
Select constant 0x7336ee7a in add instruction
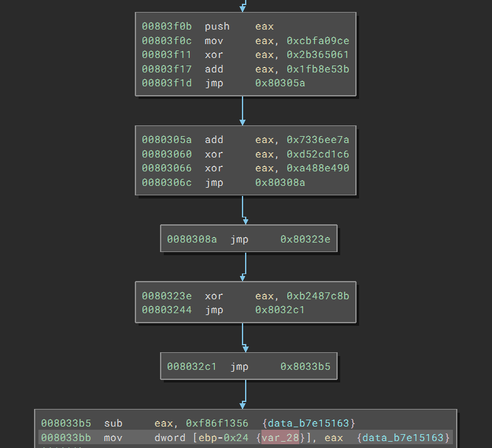point(318,140)
